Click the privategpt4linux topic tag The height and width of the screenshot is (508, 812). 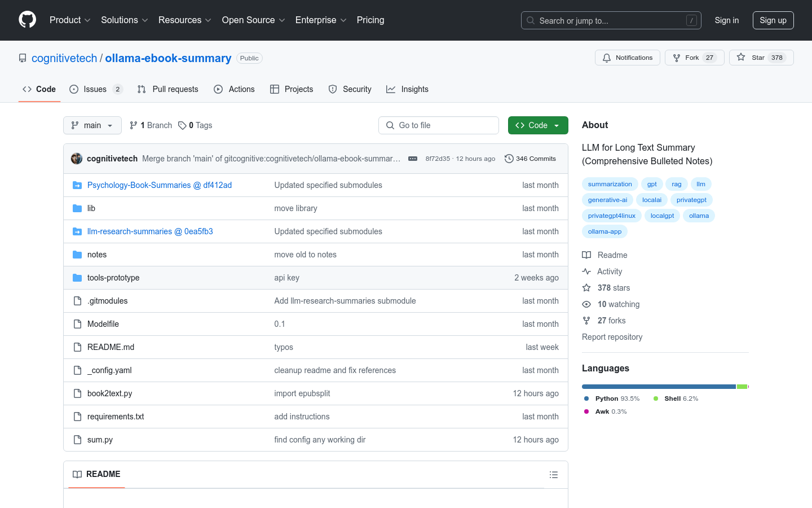pos(612,216)
